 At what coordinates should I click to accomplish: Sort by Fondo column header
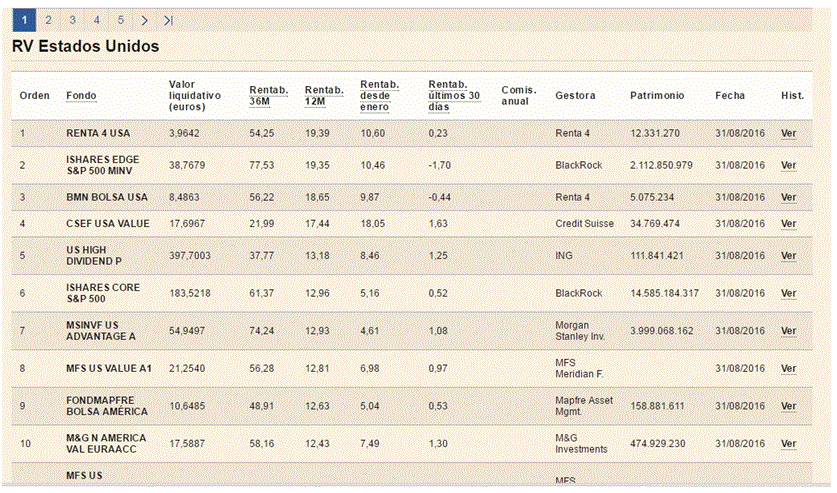tap(81, 96)
